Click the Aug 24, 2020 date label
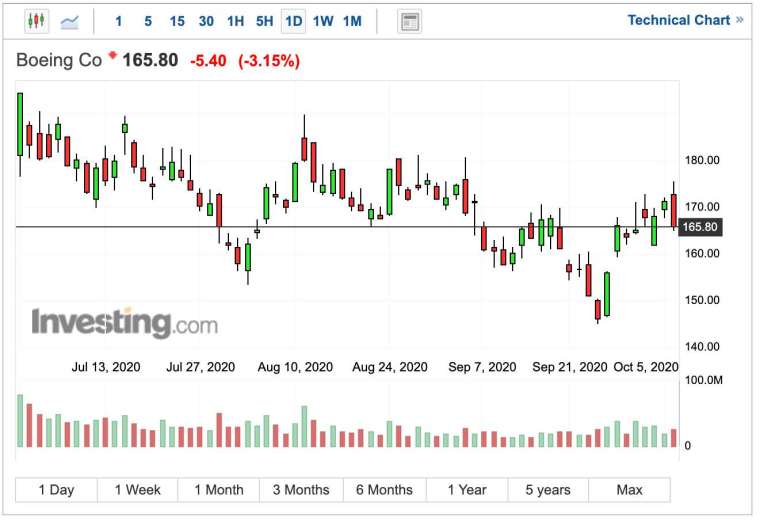The height and width of the screenshot is (521, 760). click(x=390, y=367)
